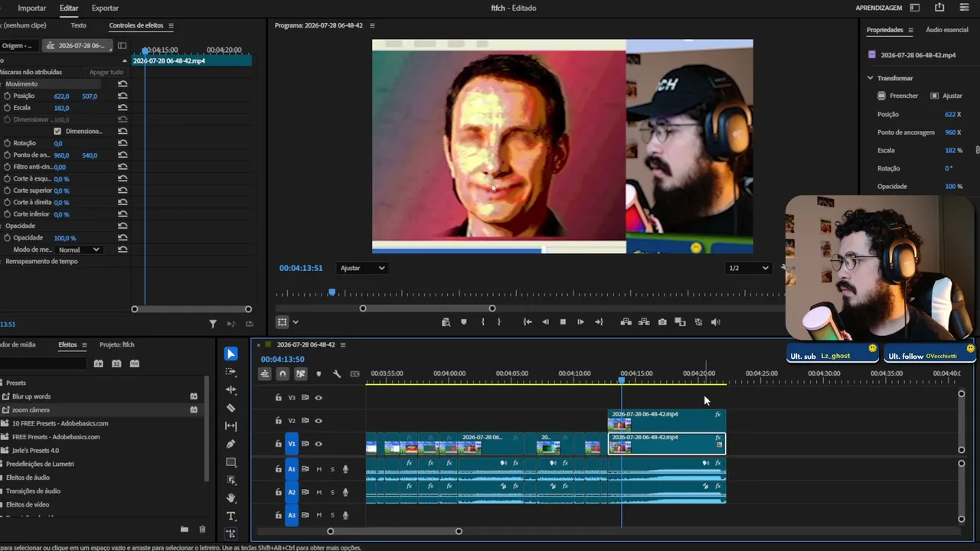Open the Áudio essencial tab

947,30
